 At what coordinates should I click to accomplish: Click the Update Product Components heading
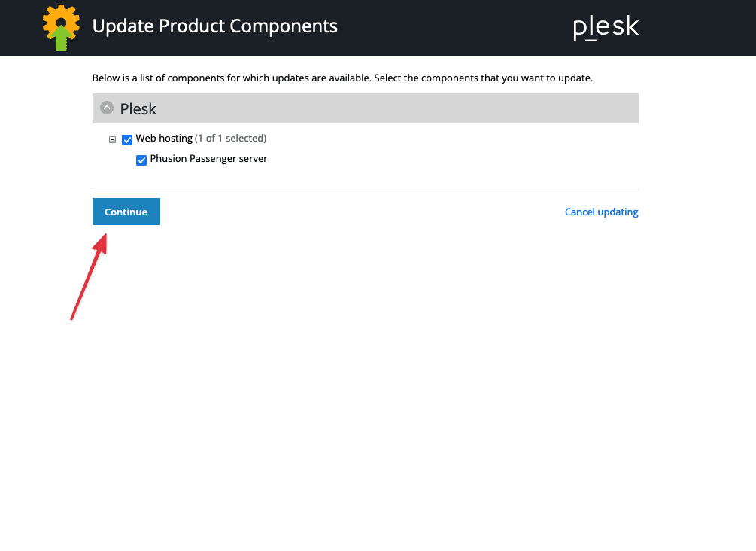click(x=214, y=26)
